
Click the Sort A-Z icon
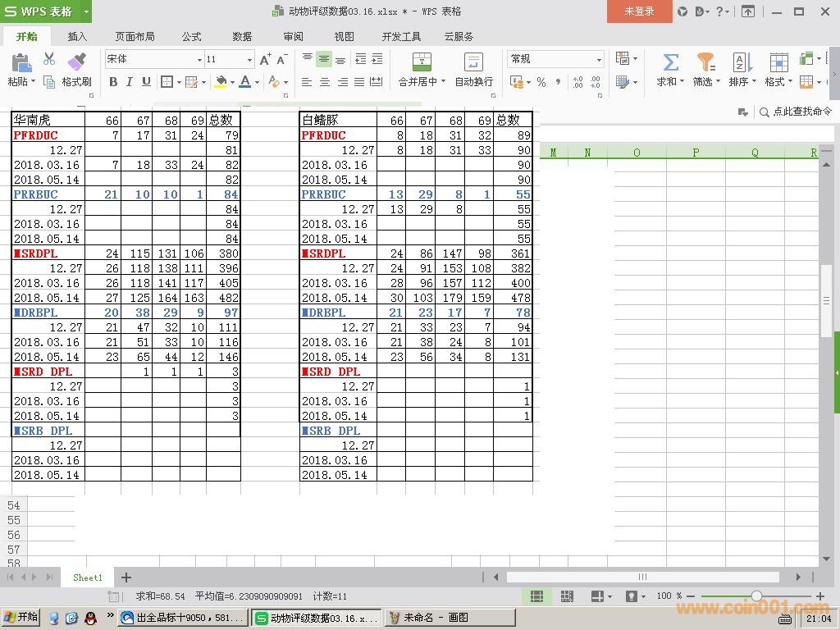point(742,62)
